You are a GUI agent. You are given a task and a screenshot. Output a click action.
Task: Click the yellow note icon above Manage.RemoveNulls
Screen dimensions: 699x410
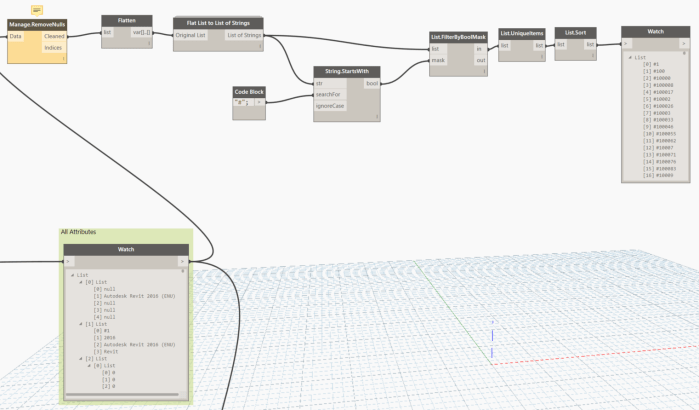tap(38, 9)
